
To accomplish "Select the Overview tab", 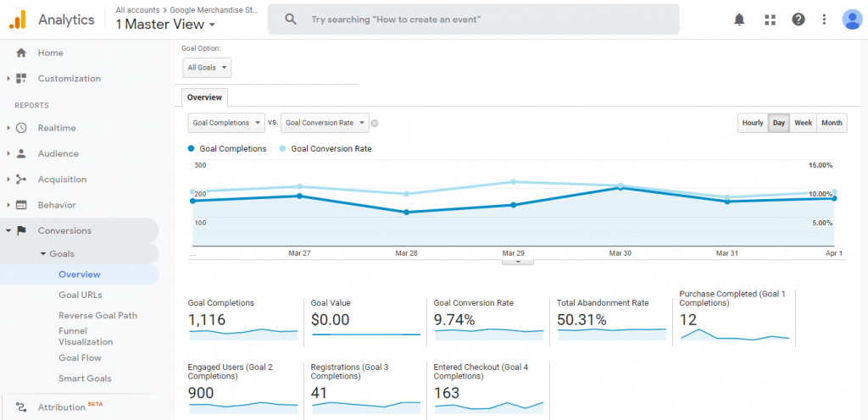I will [x=204, y=97].
